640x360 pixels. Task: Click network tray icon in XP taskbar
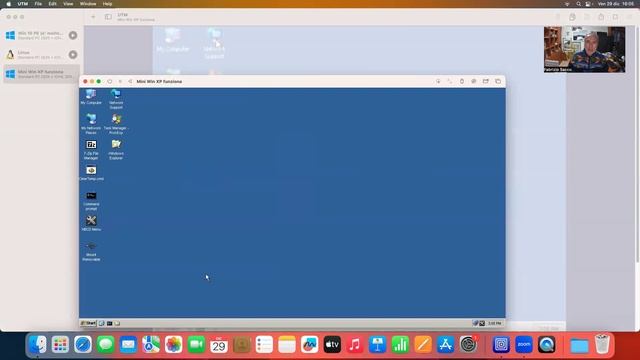click(x=475, y=323)
